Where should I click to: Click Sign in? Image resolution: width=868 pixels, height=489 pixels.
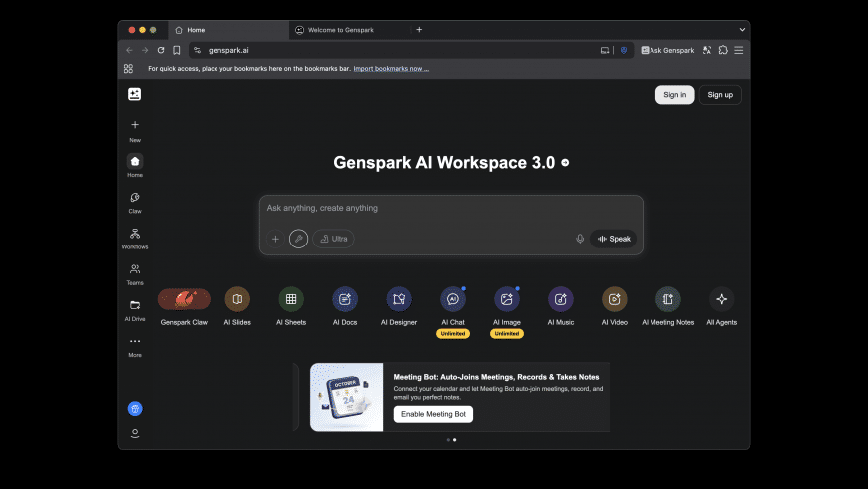pos(674,95)
